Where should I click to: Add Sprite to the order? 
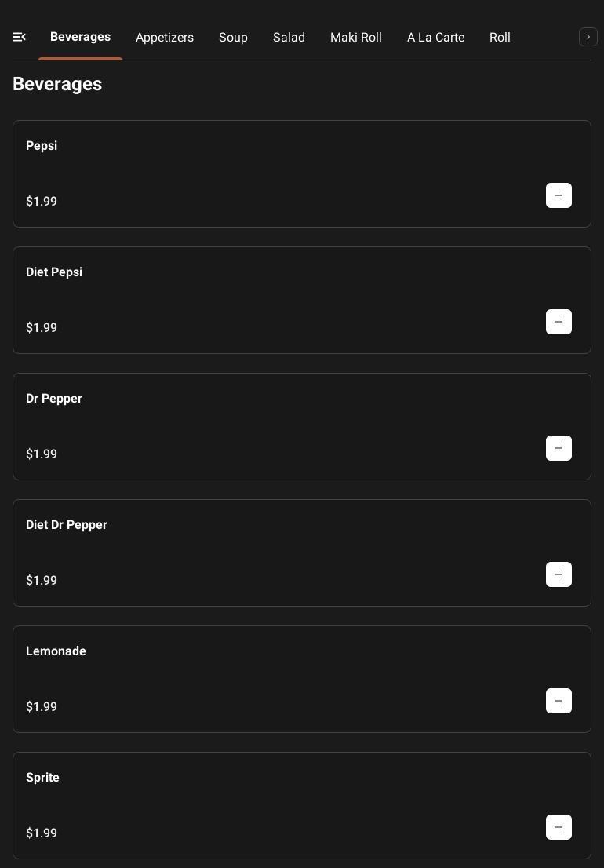pos(559,827)
